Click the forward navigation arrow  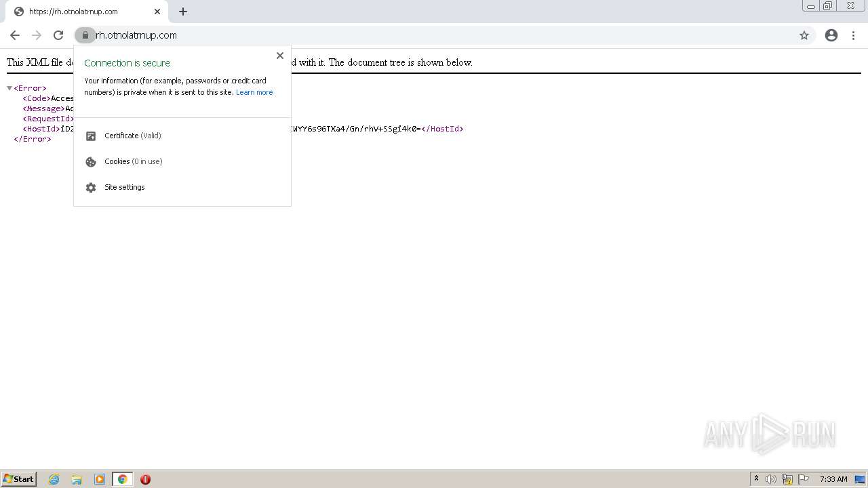click(37, 35)
